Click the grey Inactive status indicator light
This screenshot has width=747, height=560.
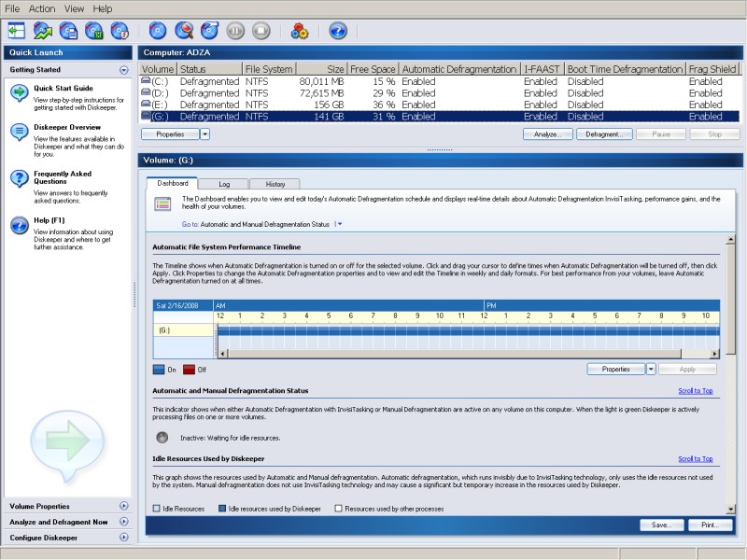(x=162, y=437)
